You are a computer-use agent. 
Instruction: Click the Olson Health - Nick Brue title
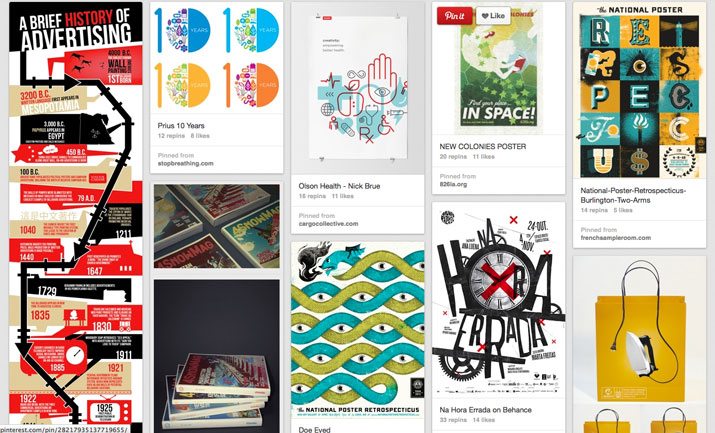(x=339, y=186)
